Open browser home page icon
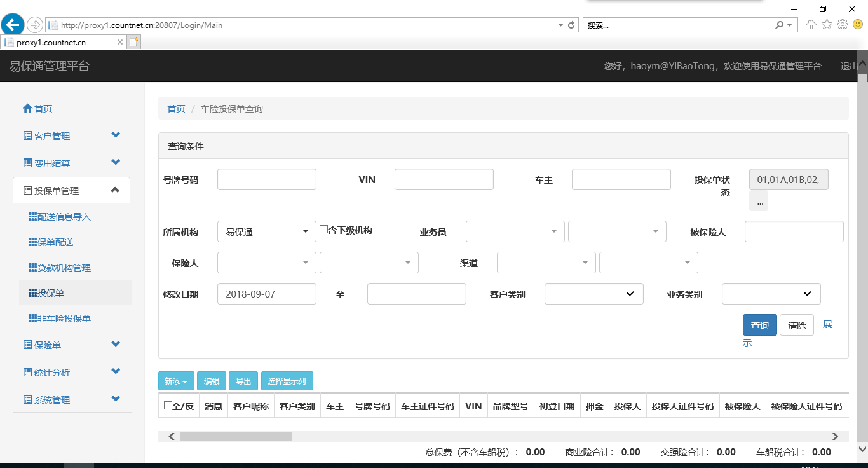 click(811, 25)
